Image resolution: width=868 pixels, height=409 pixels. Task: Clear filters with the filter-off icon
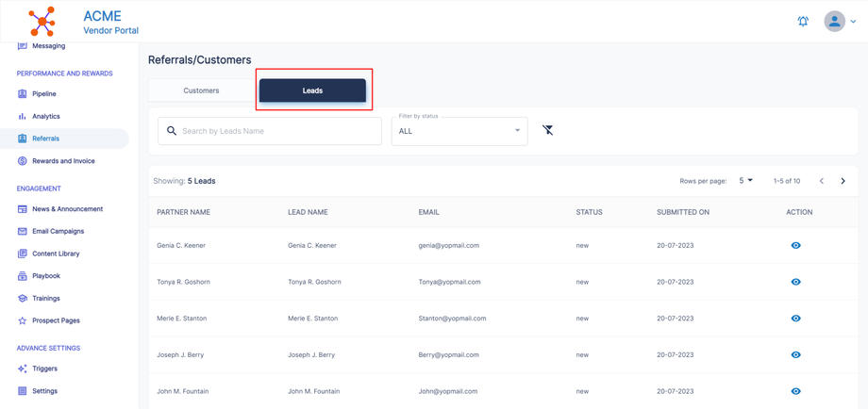(x=547, y=130)
